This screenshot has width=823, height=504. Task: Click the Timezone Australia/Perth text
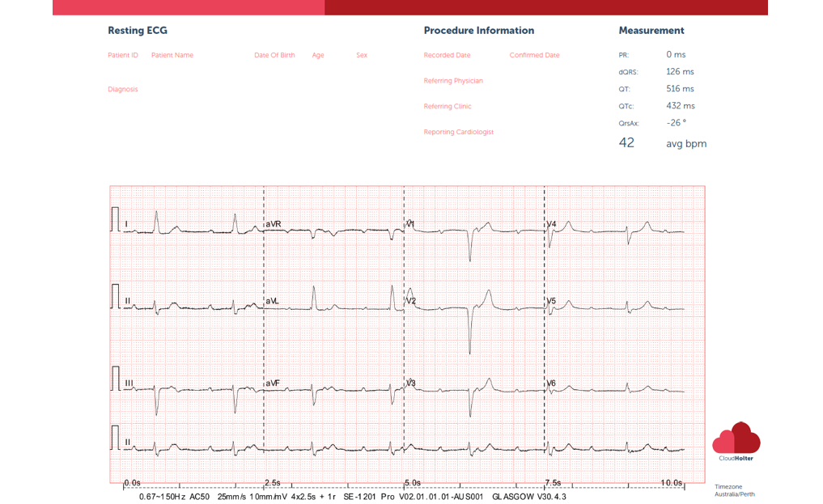point(734,490)
